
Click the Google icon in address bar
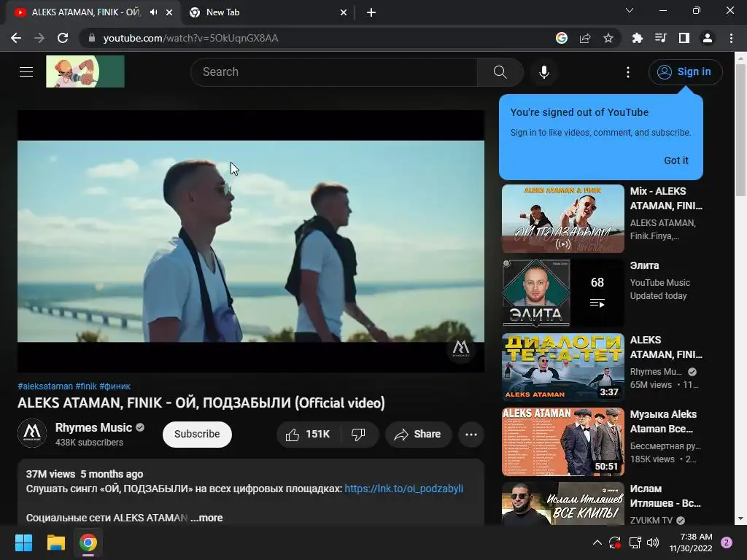[561, 38]
